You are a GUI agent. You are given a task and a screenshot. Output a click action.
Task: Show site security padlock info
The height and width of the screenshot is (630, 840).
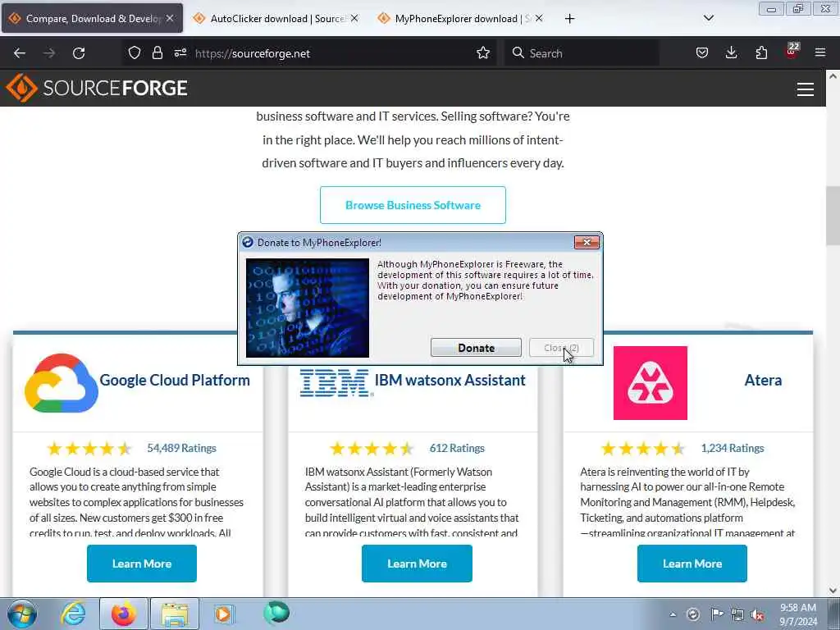157,52
